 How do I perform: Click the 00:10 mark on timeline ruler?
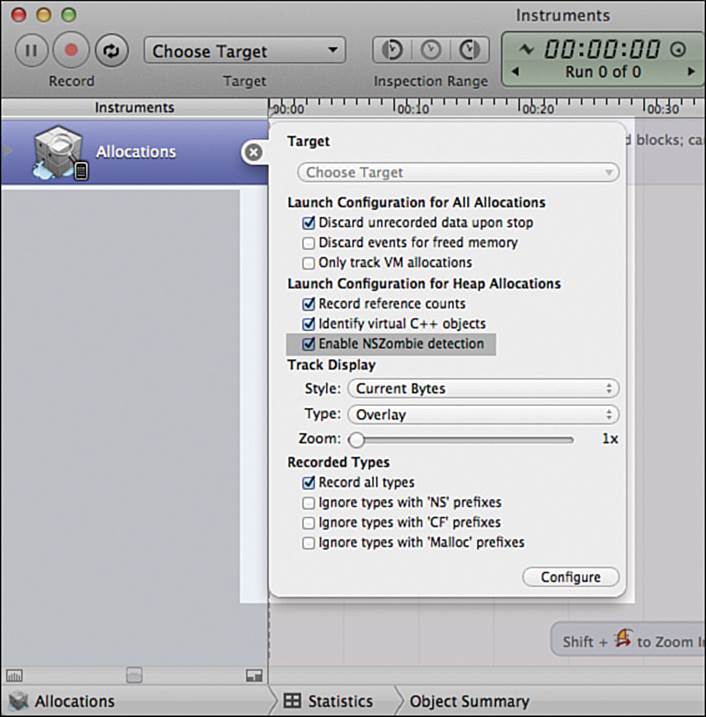(413, 109)
